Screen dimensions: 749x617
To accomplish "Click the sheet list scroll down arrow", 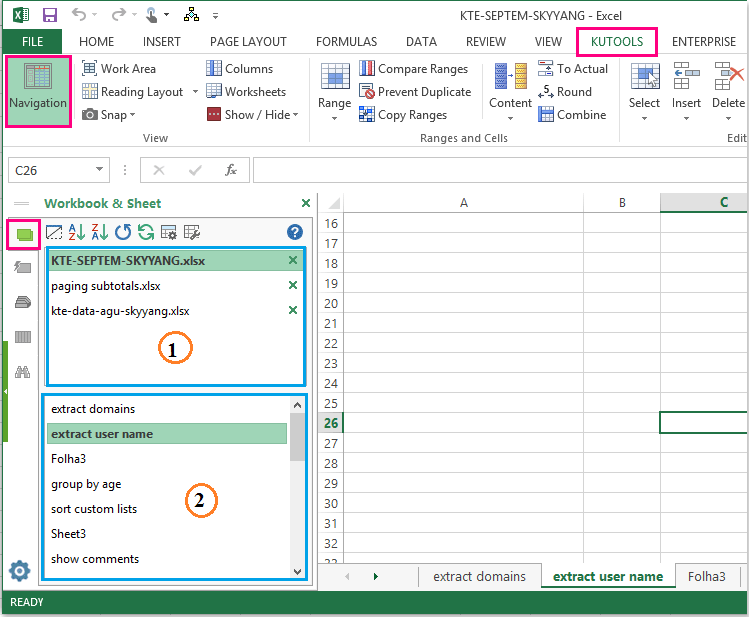I will tap(298, 571).
